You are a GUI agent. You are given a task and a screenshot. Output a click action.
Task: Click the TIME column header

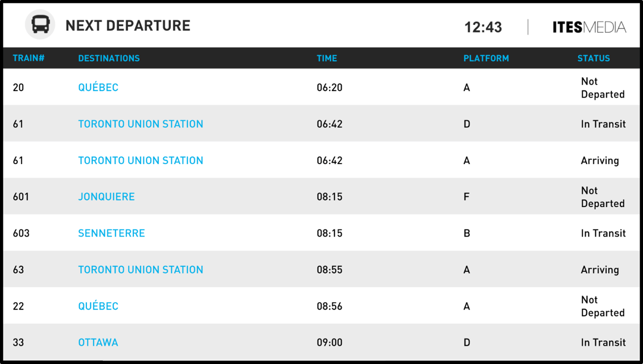point(327,58)
